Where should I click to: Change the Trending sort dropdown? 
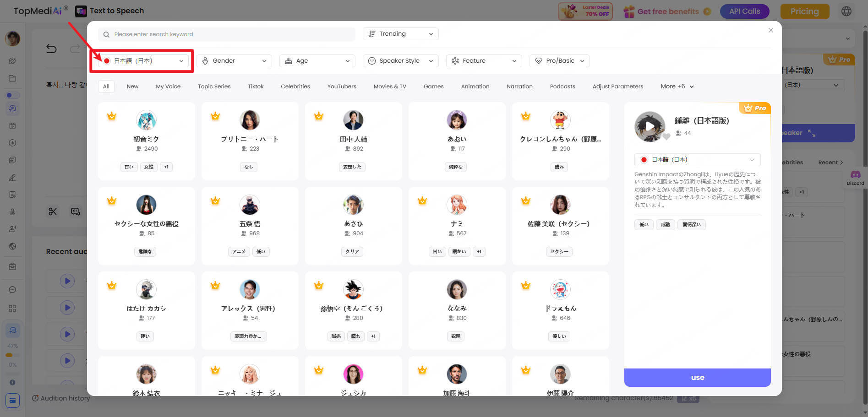point(400,34)
